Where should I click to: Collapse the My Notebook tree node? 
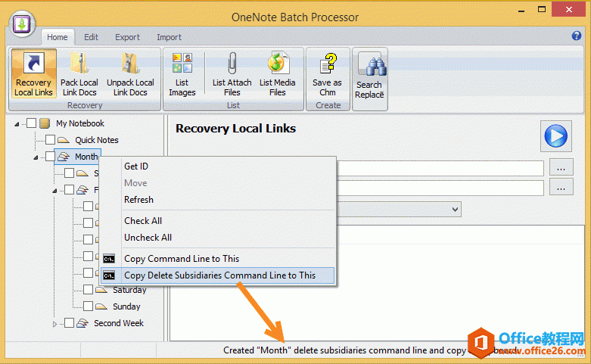click(17, 124)
